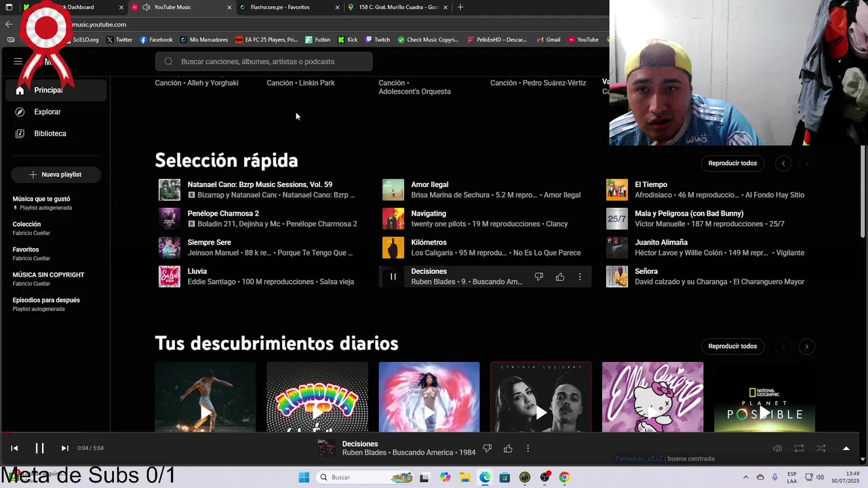Skip to previous track in player

pyautogui.click(x=14, y=448)
